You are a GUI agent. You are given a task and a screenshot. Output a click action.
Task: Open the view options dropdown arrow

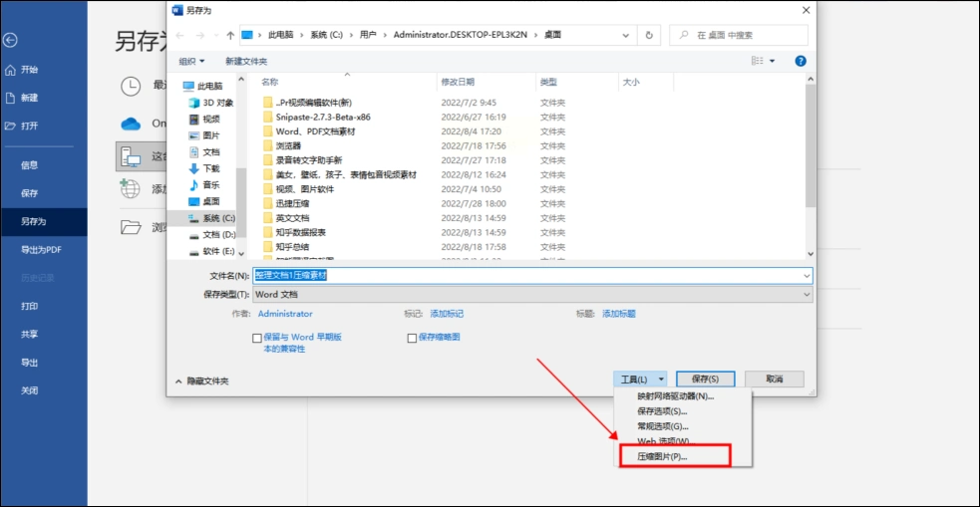pos(772,61)
